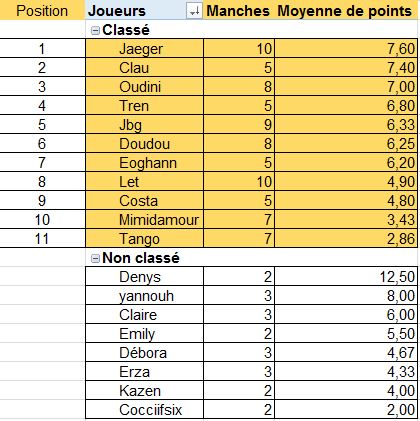Image resolution: width=420 pixels, height=421 pixels.
Task: Click the yannouh name cell
Action: click(144, 296)
